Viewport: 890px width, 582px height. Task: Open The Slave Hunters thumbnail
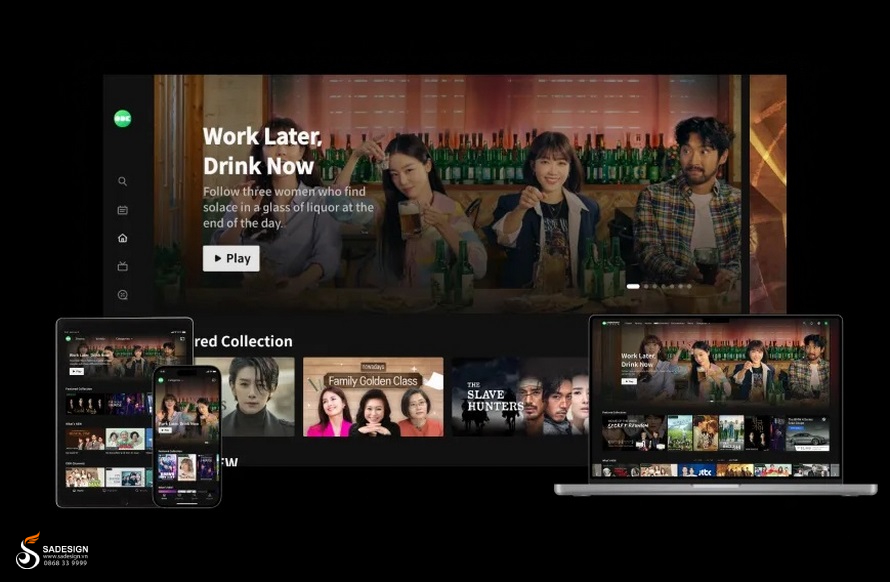click(x=520, y=397)
